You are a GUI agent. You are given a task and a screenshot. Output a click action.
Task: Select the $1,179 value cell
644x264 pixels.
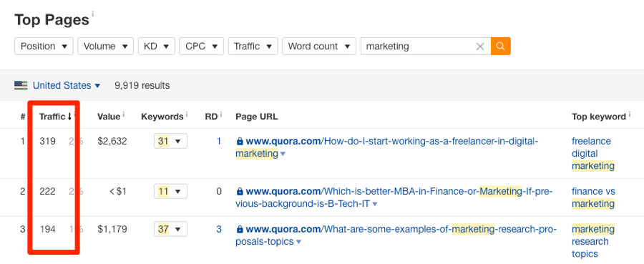[112, 229]
